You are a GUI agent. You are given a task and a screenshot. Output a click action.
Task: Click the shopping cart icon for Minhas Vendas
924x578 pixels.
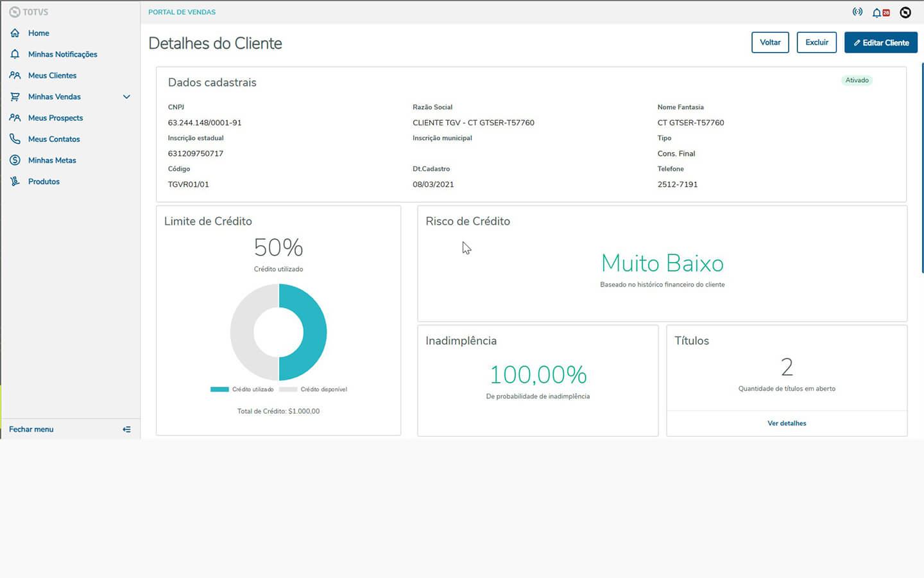(15, 96)
